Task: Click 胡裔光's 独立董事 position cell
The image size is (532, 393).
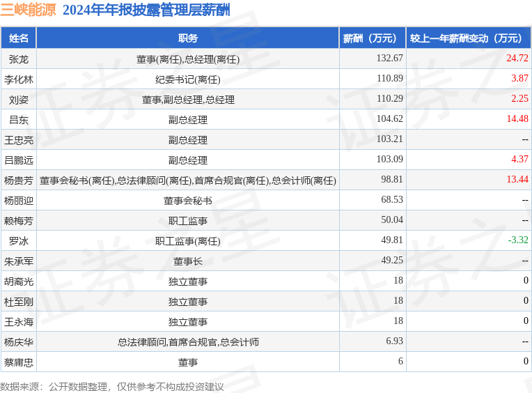Action: [x=187, y=282]
